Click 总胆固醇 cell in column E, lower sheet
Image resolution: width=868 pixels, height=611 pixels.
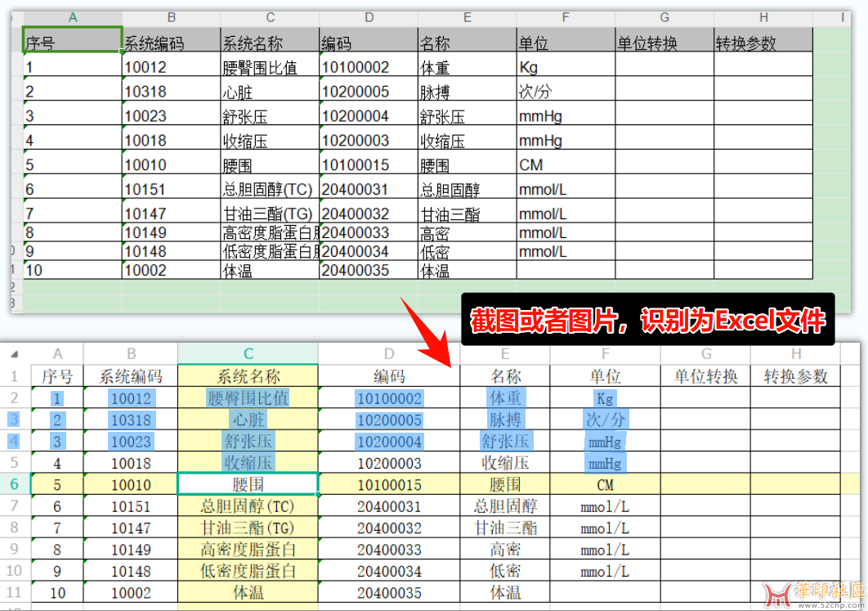tap(505, 505)
